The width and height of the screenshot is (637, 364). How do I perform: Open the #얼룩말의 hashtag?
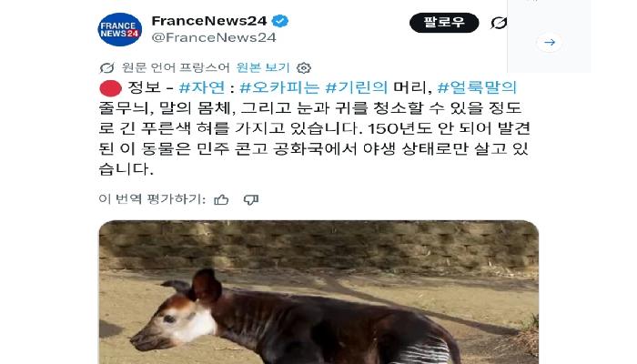pos(477,87)
